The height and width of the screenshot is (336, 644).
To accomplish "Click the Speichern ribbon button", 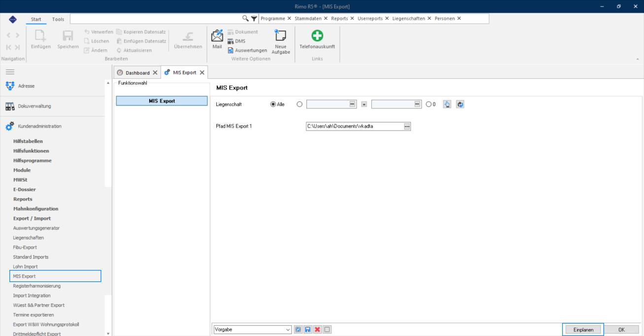I will click(67, 39).
